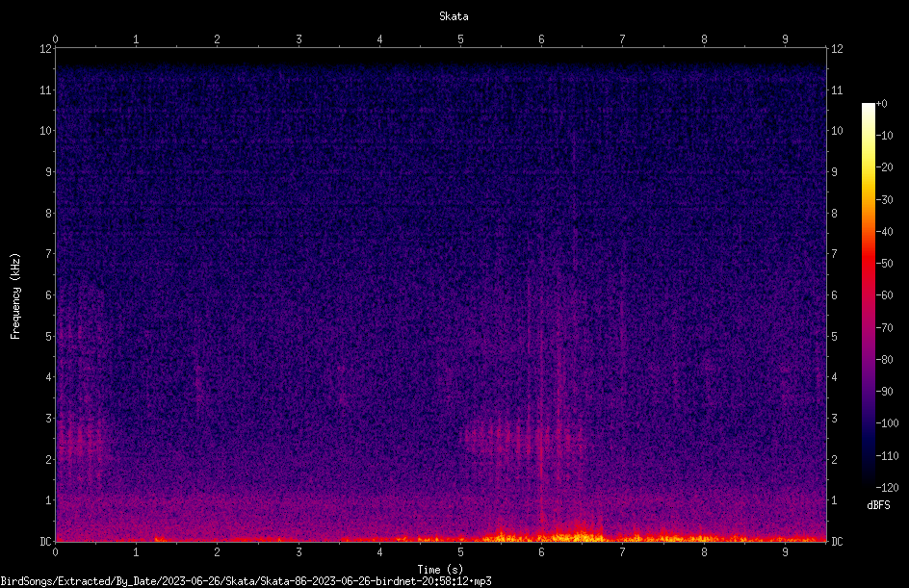The height and width of the screenshot is (588, 909).
Task: Click the 2–3 kHz call at recording start
Action: click(x=81, y=440)
